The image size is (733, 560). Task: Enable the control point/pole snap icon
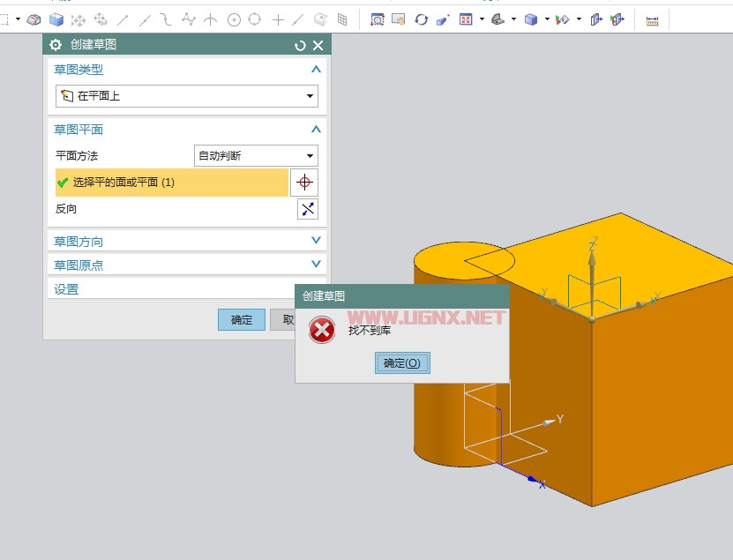coord(189,19)
